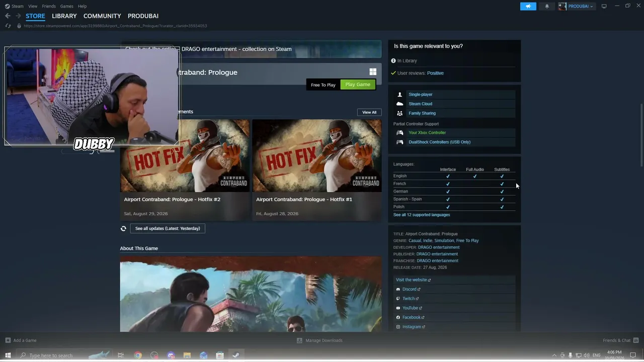Open Your Xbox Controller link
The width and height of the screenshot is (644, 362).
(427, 133)
